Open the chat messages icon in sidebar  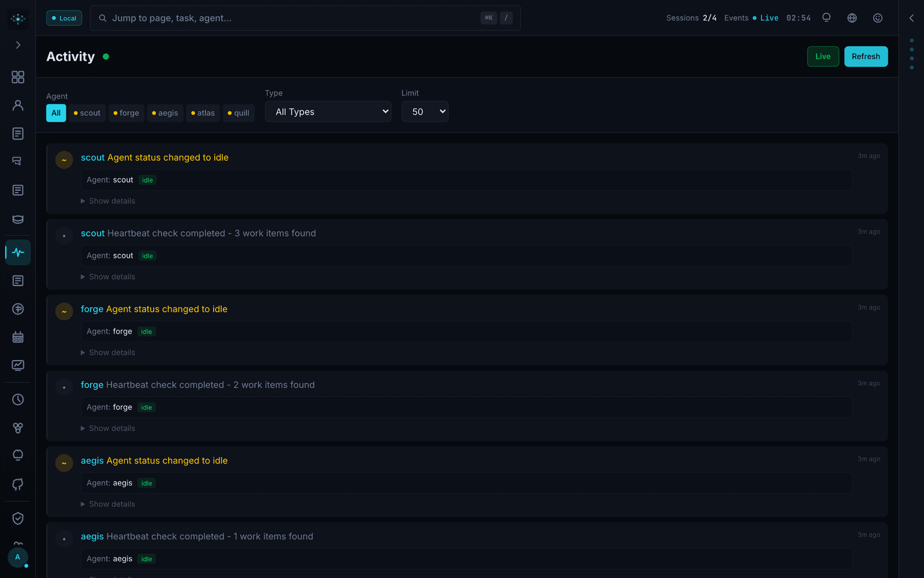(x=18, y=162)
